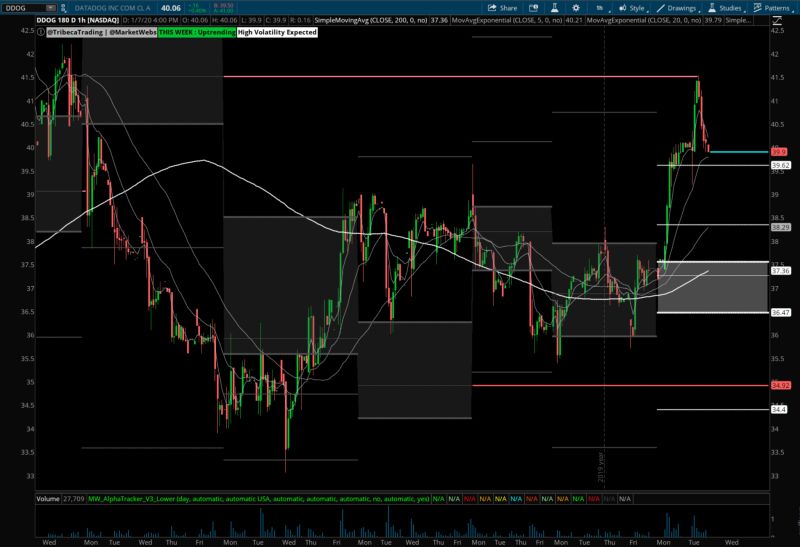Click the 36.47 price level bubble
The width and height of the screenshot is (800, 547).
pos(781,312)
